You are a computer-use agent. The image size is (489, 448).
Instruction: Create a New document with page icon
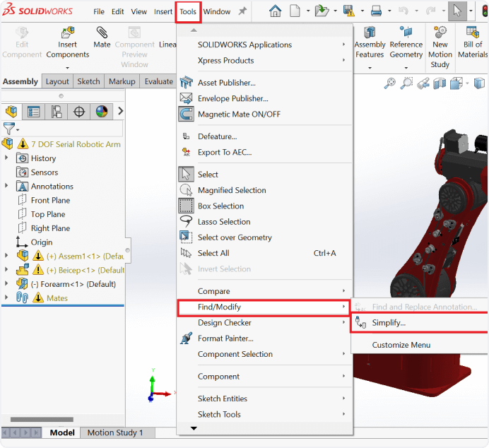coord(295,11)
